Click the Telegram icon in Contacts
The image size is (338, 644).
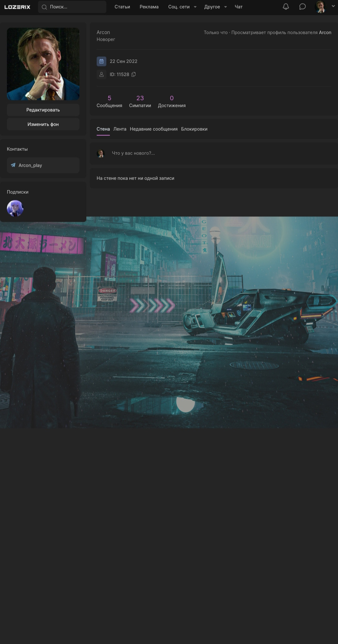(x=13, y=165)
